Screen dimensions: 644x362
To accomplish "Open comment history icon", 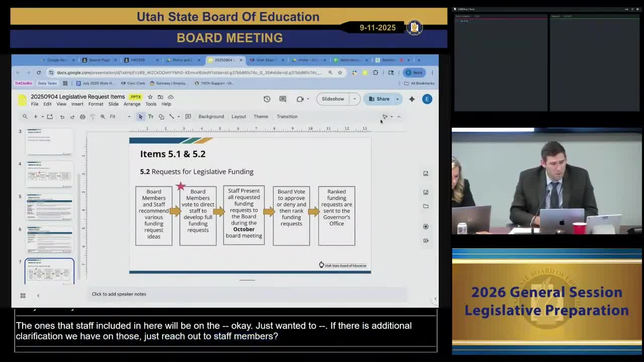I will (282, 99).
